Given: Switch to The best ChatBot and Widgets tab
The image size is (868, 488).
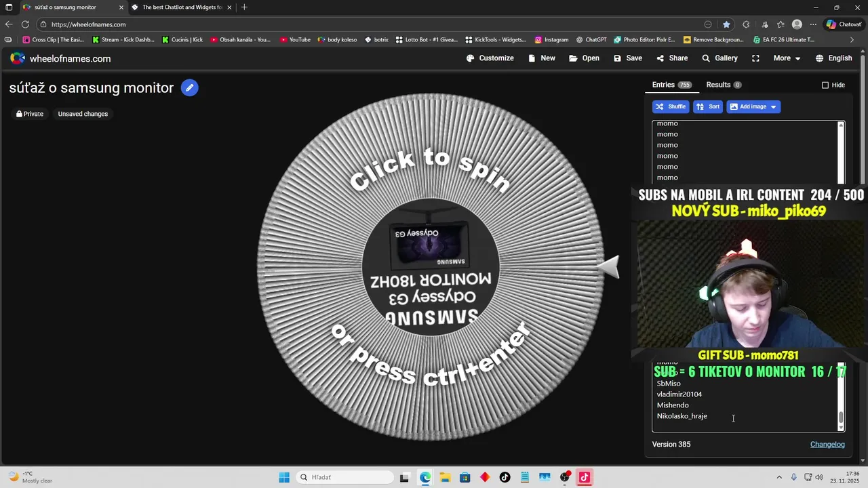Looking at the screenshot, I should pos(181,7).
